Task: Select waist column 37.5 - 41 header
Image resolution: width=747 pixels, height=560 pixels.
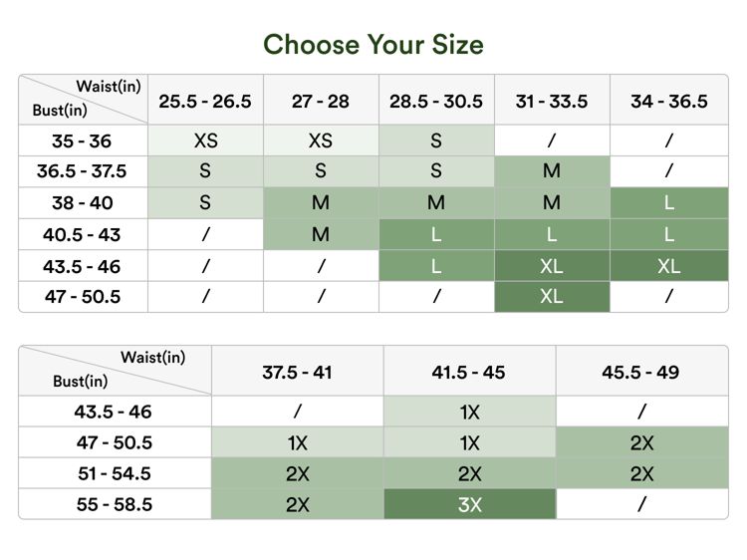Action: point(297,373)
